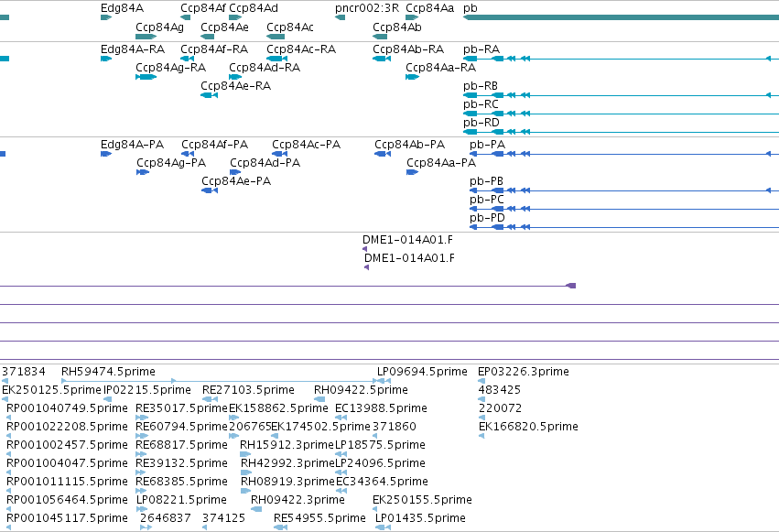Image resolution: width=779 pixels, height=532 pixels.
Task: Open the Ccp84Ag-RA transcript label
Action: tap(170, 68)
